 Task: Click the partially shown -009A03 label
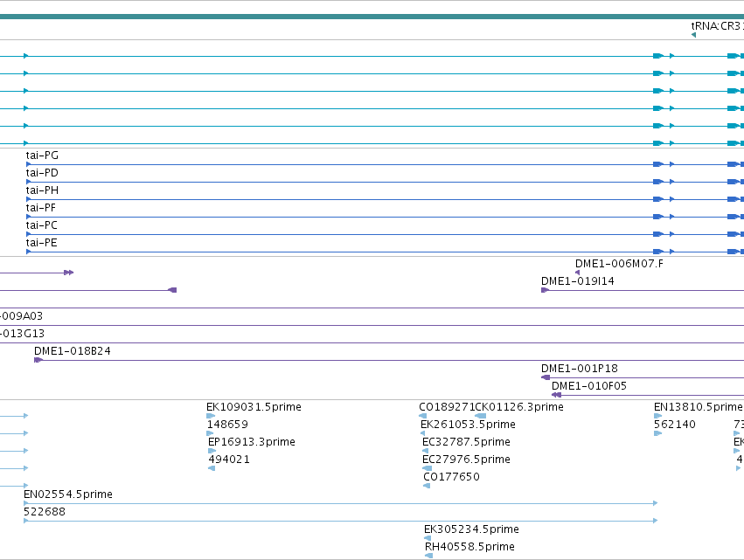pyautogui.click(x=21, y=315)
